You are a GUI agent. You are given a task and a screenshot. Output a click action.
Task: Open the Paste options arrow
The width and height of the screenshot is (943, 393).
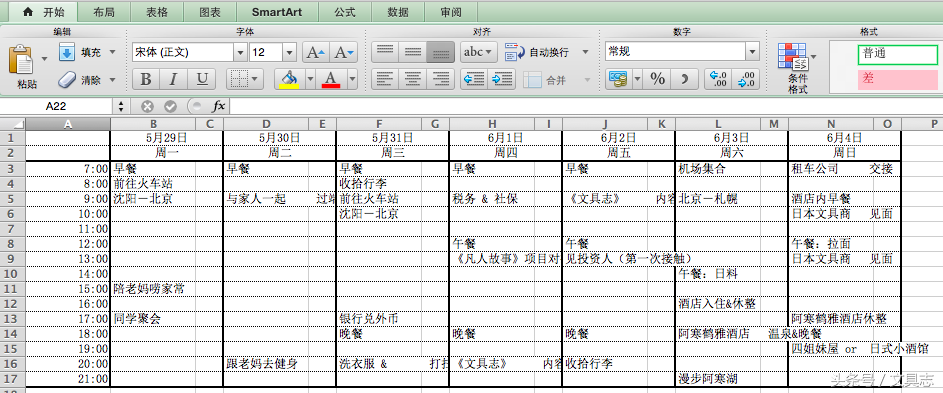(x=44, y=58)
